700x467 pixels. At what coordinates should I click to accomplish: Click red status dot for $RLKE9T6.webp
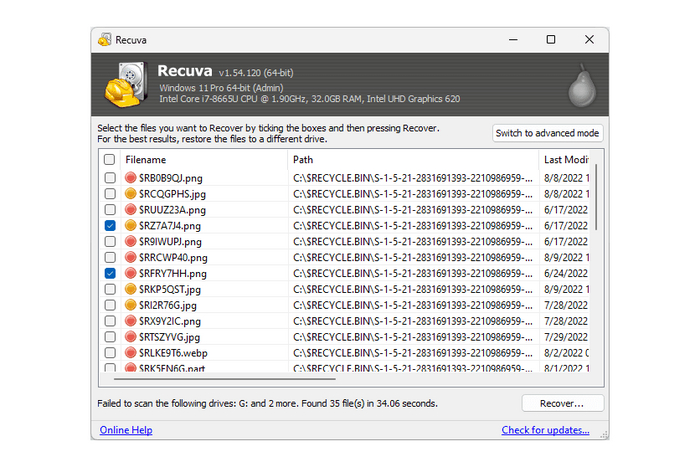pos(131,352)
